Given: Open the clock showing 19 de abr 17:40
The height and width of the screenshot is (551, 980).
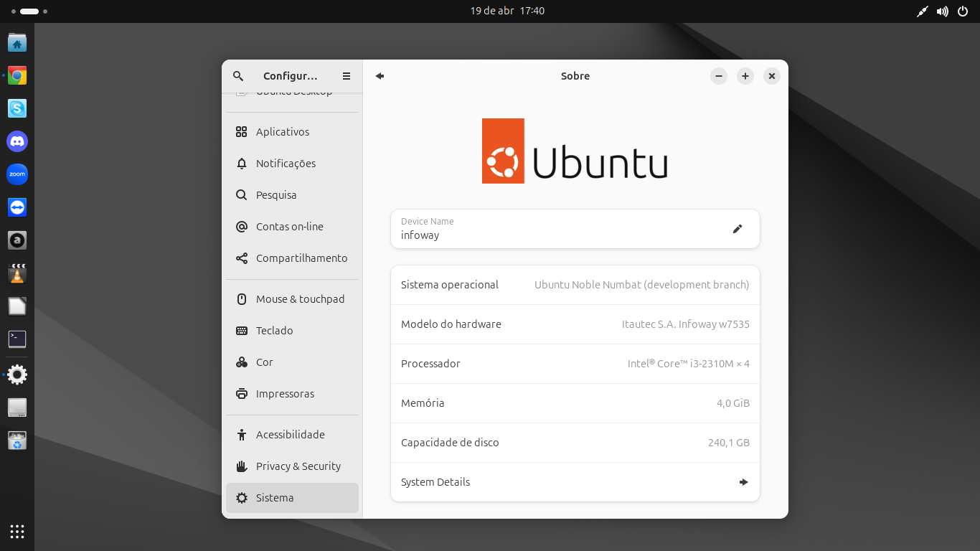Looking at the screenshot, I should [x=507, y=11].
